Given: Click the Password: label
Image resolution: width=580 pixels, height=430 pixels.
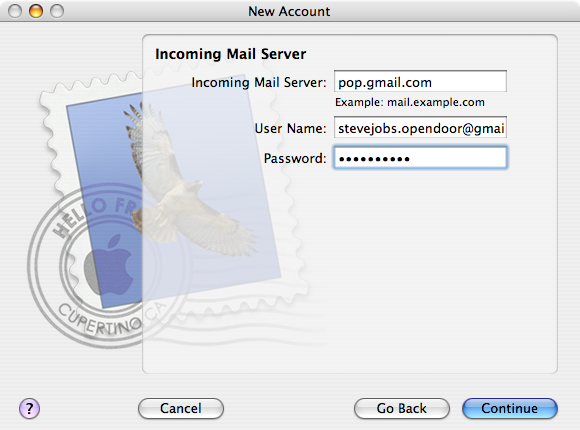Looking at the screenshot, I should tap(295, 159).
